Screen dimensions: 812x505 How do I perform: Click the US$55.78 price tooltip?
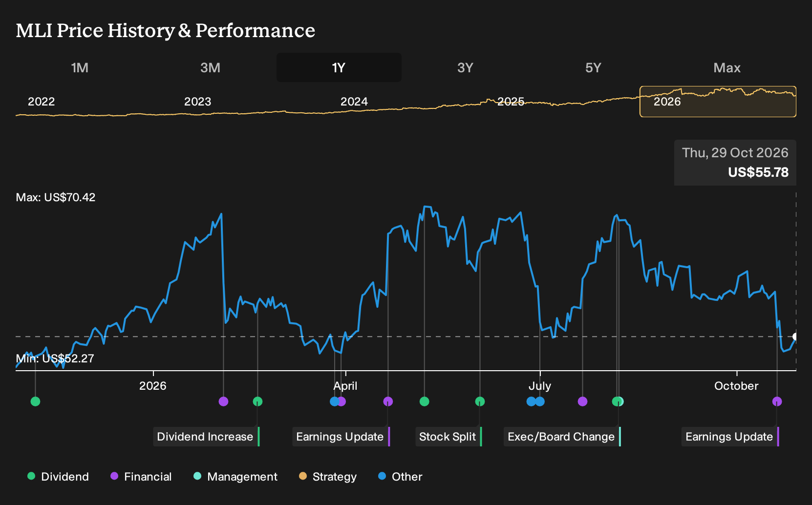coord(735,163)
